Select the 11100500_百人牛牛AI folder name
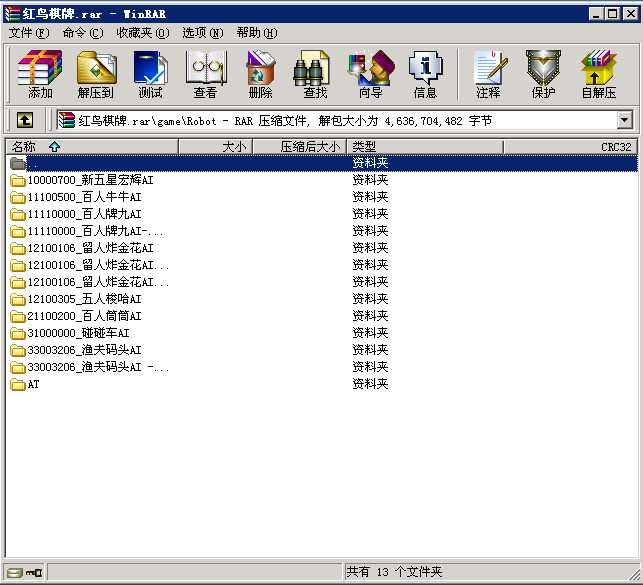The image size is (643, 585). click(84, 198)
